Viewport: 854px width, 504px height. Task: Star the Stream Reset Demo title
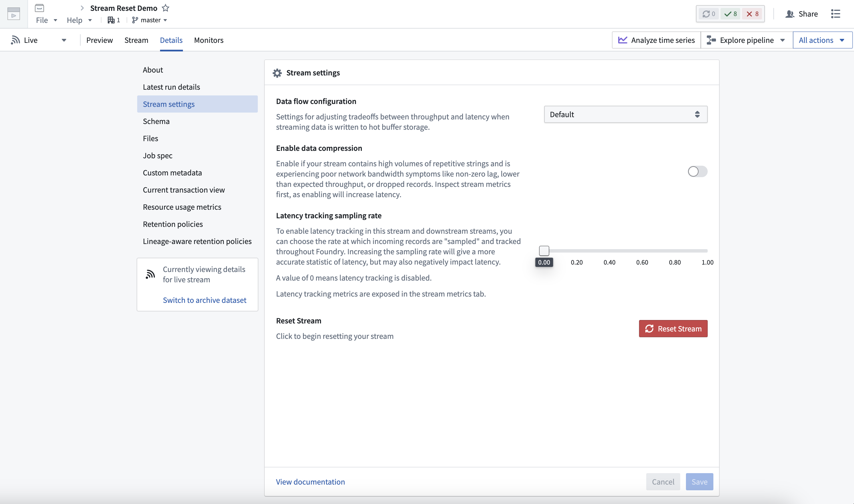point(165,8)
